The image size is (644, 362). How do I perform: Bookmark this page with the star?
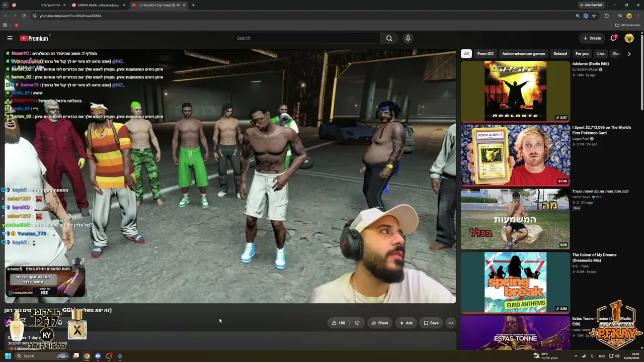(x=594, y=16)
